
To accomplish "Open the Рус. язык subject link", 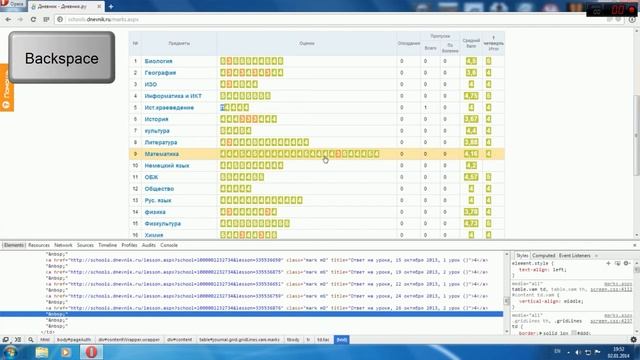I will click(158, 200).
